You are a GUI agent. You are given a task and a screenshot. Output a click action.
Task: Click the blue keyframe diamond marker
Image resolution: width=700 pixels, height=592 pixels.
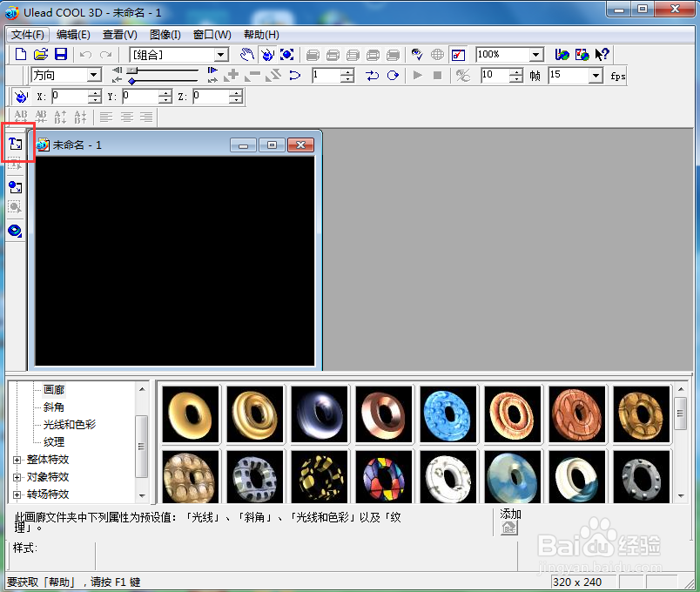pos(131,81)
